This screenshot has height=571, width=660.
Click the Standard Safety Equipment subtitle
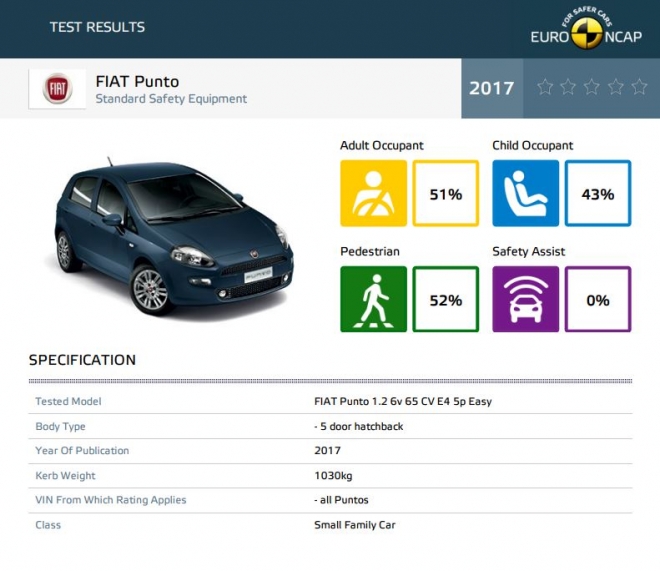[171, 99]
